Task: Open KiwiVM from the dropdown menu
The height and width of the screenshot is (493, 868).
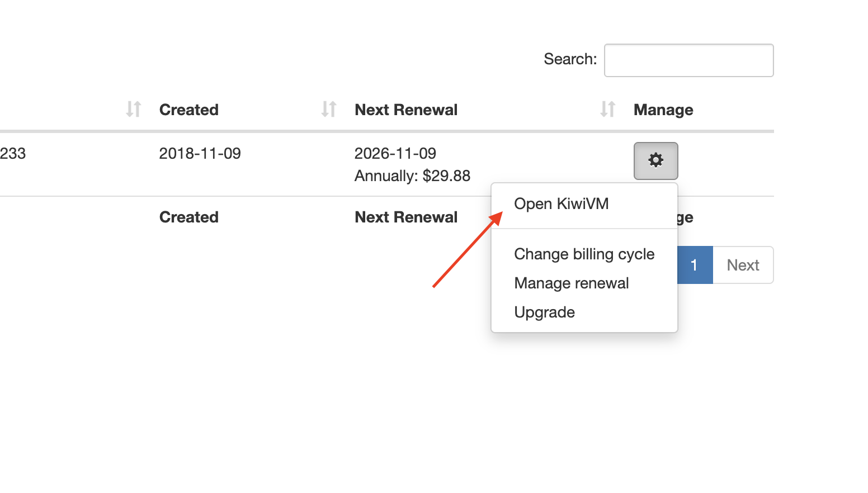Action: coord(561,204)
